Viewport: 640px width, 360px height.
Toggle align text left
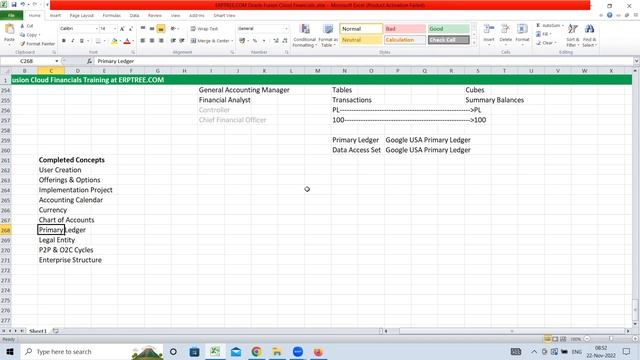coord(143,40)
